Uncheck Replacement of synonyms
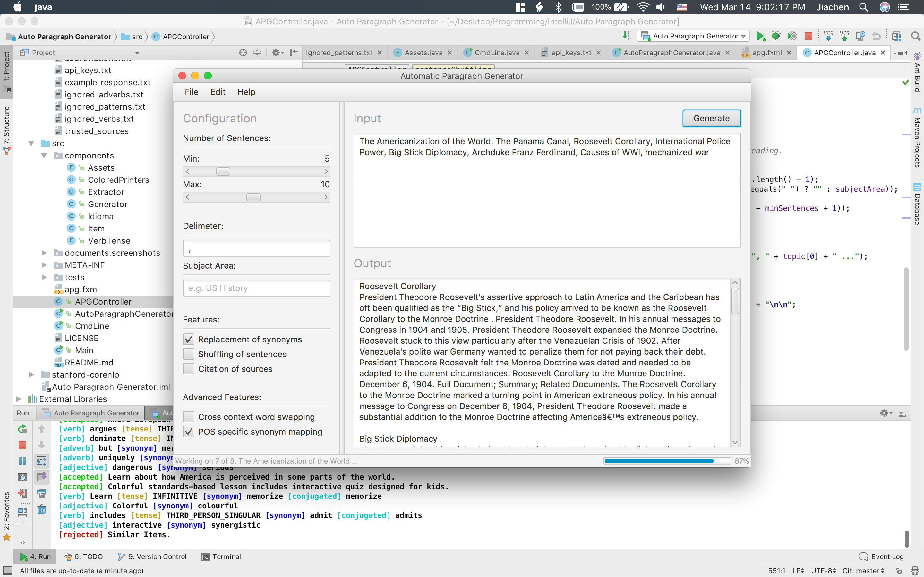Image resolution: width=924 pixels, height=577 pixels. pyautogui.click(x=189, y=339)
